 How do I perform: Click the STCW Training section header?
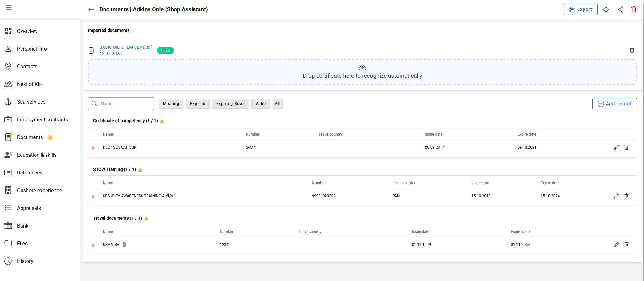114,169
